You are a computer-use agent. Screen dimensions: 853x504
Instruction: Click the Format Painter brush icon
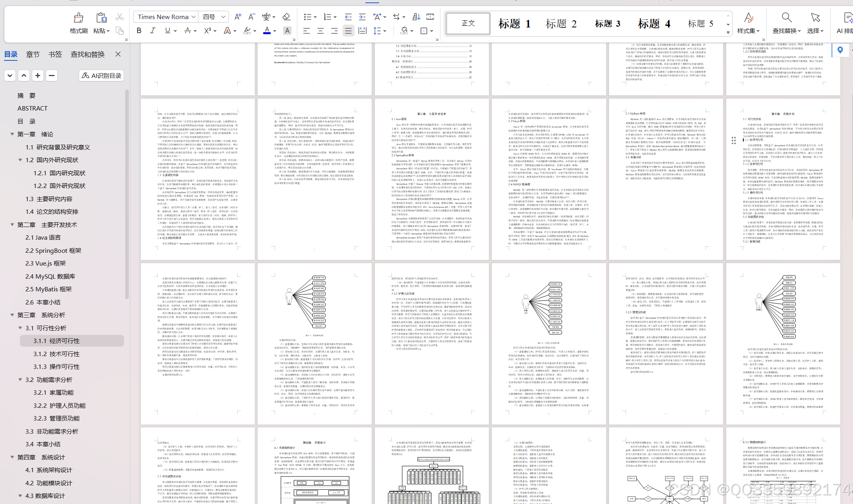coord(78,18)
